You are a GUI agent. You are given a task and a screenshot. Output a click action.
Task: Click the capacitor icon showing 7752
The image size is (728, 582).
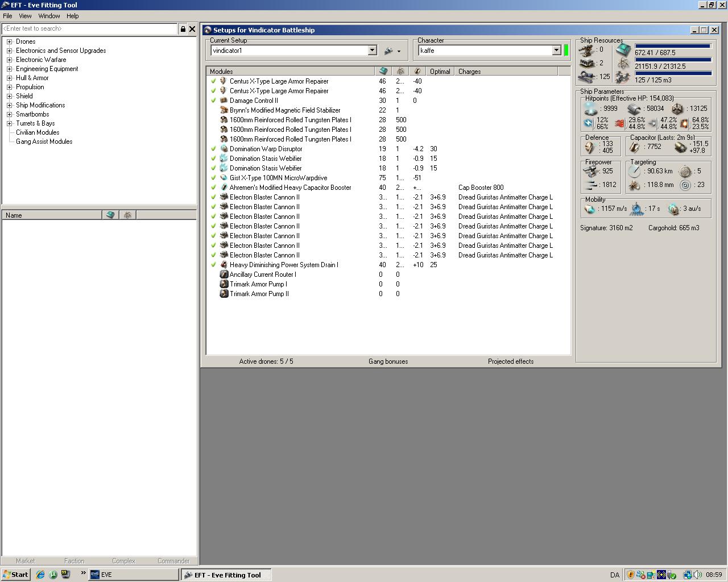pyautogui.click(x=635, y=147)
